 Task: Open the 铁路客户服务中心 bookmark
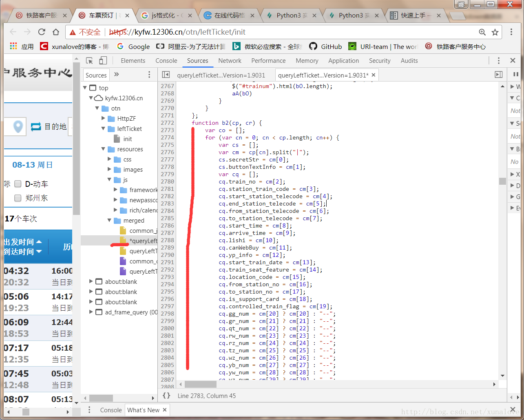455,46
